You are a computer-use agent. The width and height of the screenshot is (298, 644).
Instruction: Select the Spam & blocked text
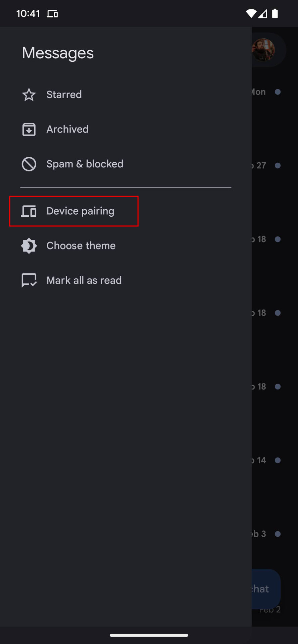85,164
